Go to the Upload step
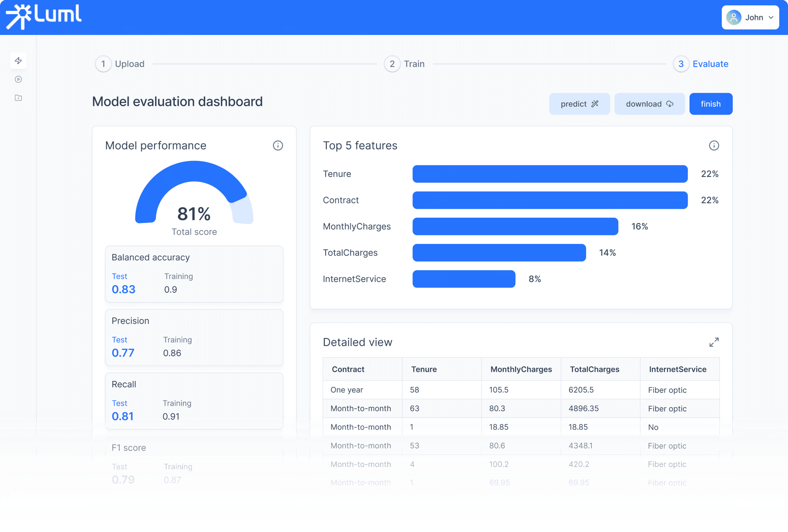The width and height of the screenshot is (788, 532). (x=120, y=64)
